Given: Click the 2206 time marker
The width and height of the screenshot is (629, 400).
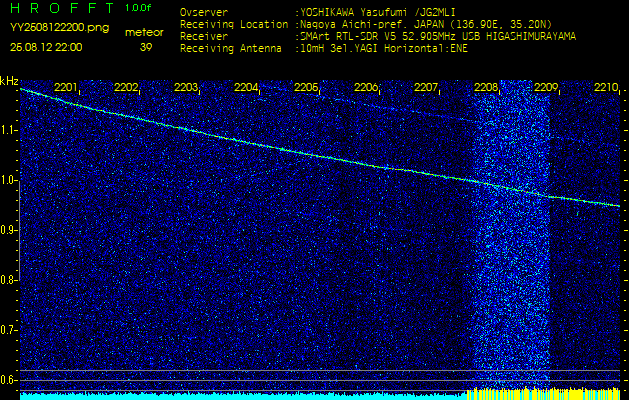Looking at the screenshot, I should pyautogui.click(x=366, y=87).
